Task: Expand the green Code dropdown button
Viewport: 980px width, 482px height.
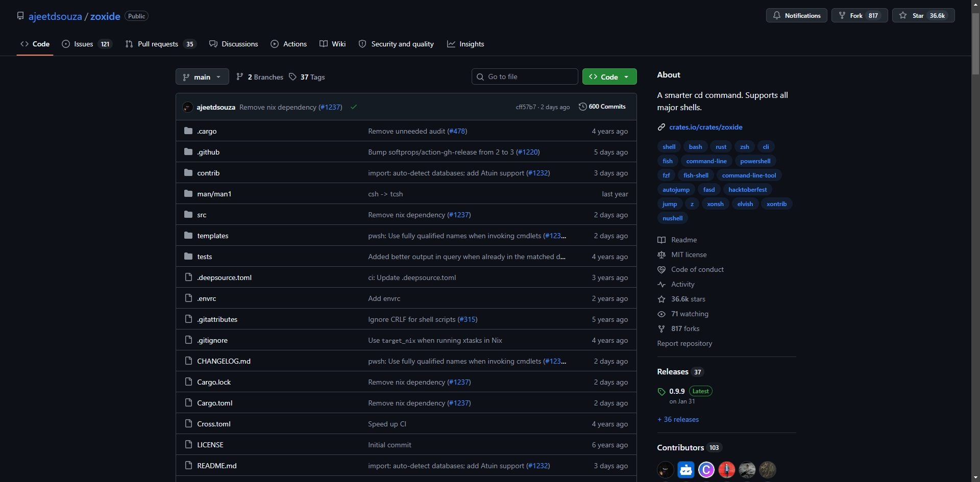Action: pyautogui.click(x=609, y=77)
